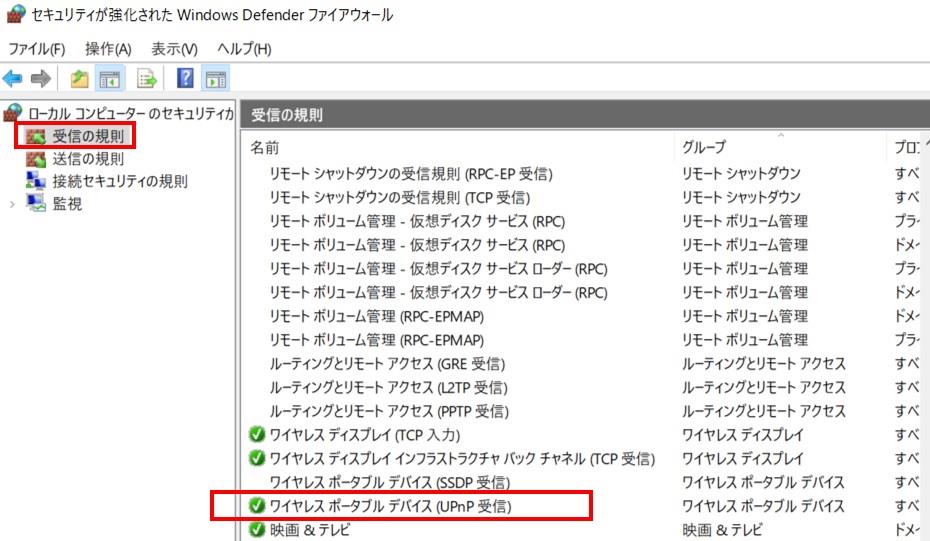930x541 pixels.
Task: Select rule ワイヤレス ディスプレイ (TCP 入力)
Action: coord(365,435)
